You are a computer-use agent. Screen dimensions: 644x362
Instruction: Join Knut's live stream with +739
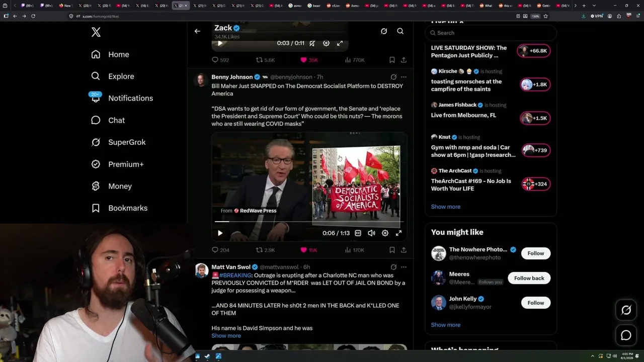click(535, 150)
